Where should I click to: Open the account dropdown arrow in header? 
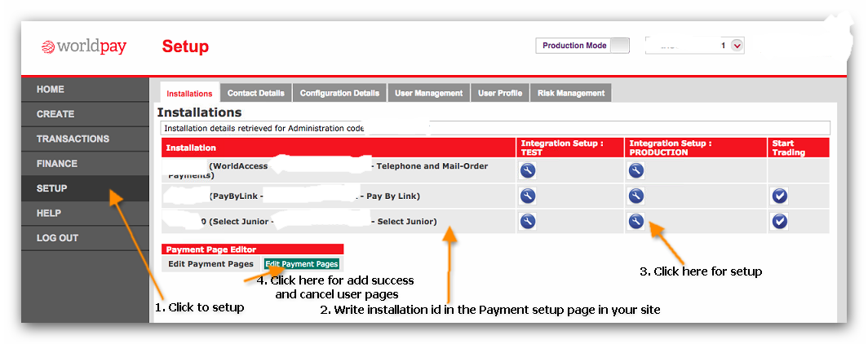tap(736, 46)
